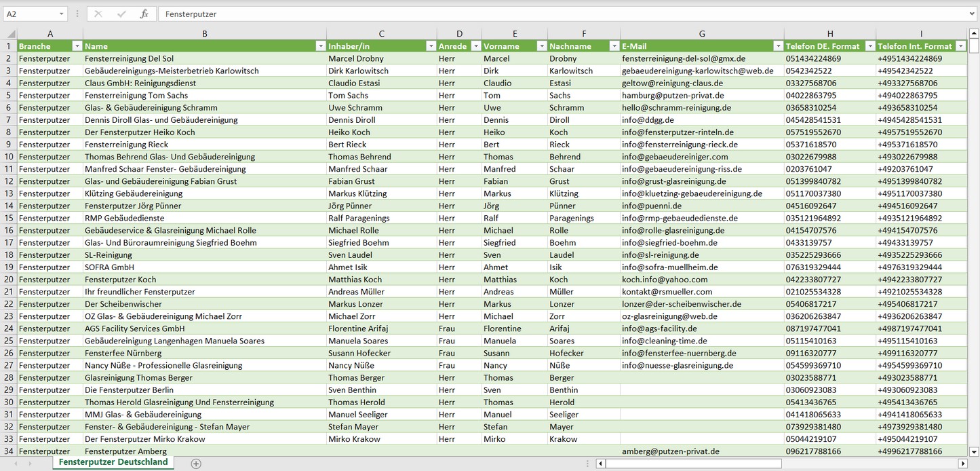Viewport: 980px width, 471px height.
Task: Click the horizontal scrollbar right arrow
Action: click(x=962, y=464)
